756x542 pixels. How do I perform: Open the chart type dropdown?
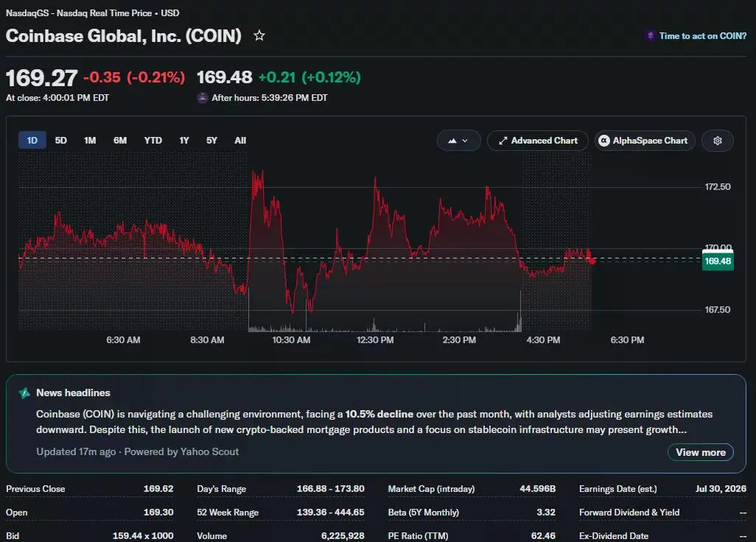pos(458,141)
